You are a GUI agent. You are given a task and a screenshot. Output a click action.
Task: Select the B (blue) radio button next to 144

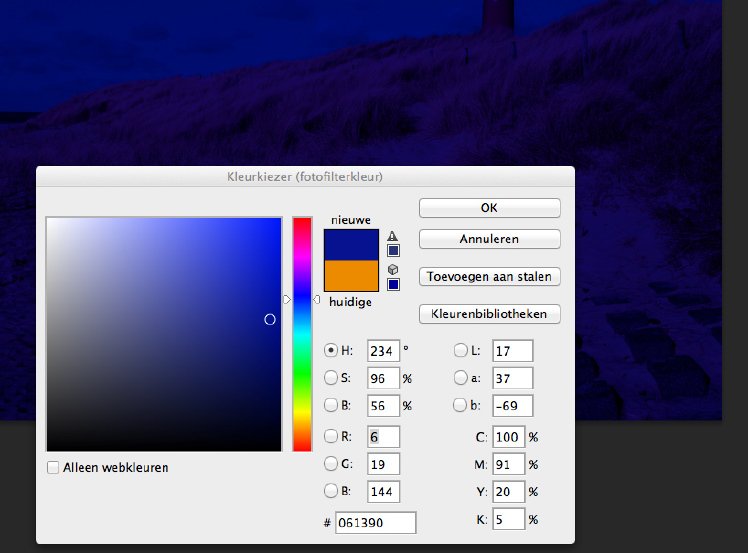[x=331, y=490]
